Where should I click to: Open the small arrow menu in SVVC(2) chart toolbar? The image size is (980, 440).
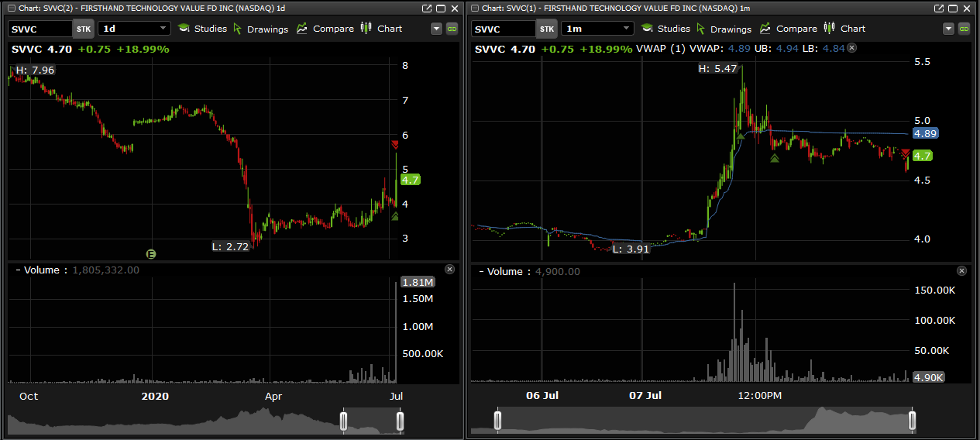[x=436, y=29]
